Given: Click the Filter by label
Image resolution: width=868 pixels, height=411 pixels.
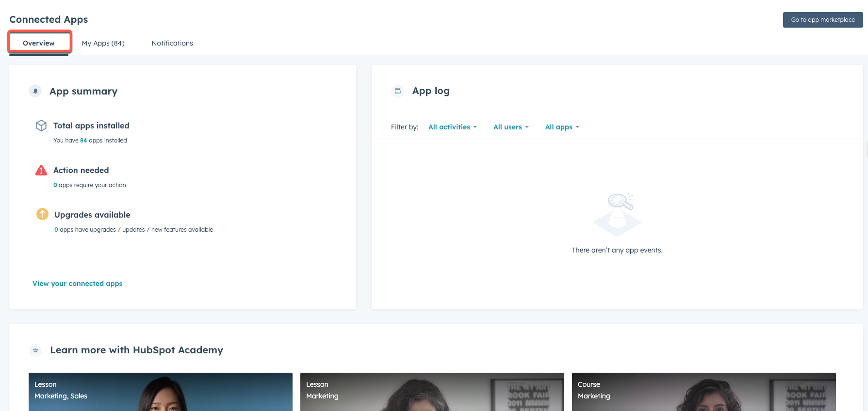Looking at the screenshot, I should pos(405,127).
